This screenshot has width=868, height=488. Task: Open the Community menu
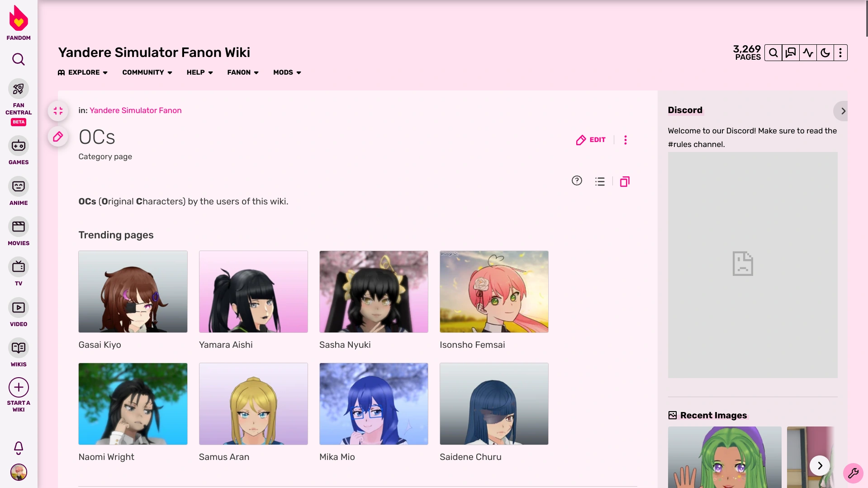tap(147, 72)
